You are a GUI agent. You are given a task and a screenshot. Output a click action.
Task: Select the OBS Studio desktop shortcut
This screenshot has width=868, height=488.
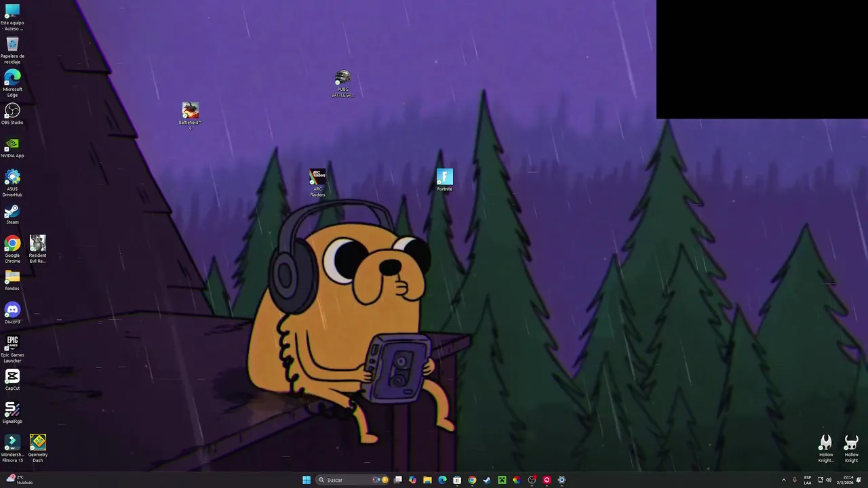[12, 114]
